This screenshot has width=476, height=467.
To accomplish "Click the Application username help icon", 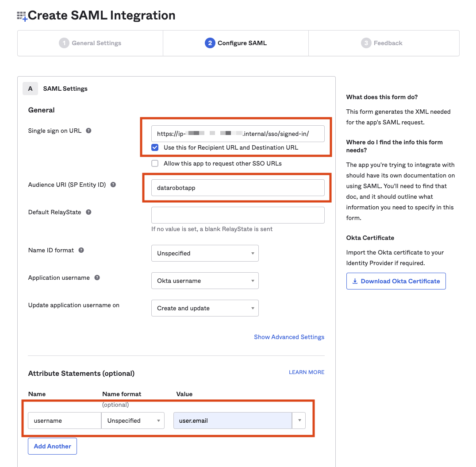I will click(97, 278).
